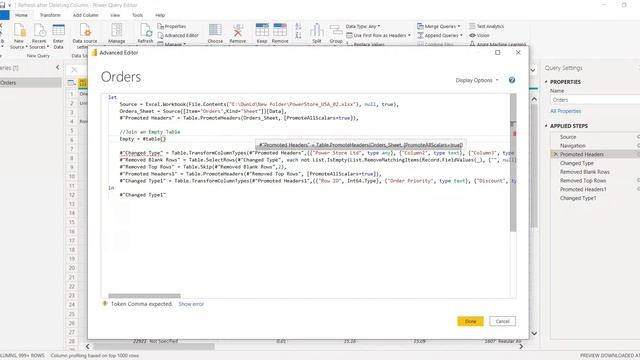
Task: Close the Advanced Editor dialog
Action: (x=518, y=53)
